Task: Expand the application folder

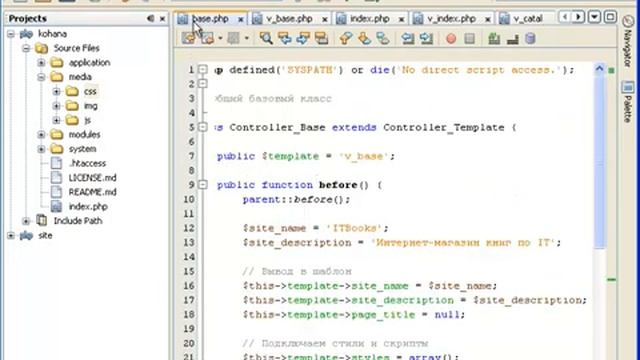Action: pyautogui.click(x=41, y=62)
